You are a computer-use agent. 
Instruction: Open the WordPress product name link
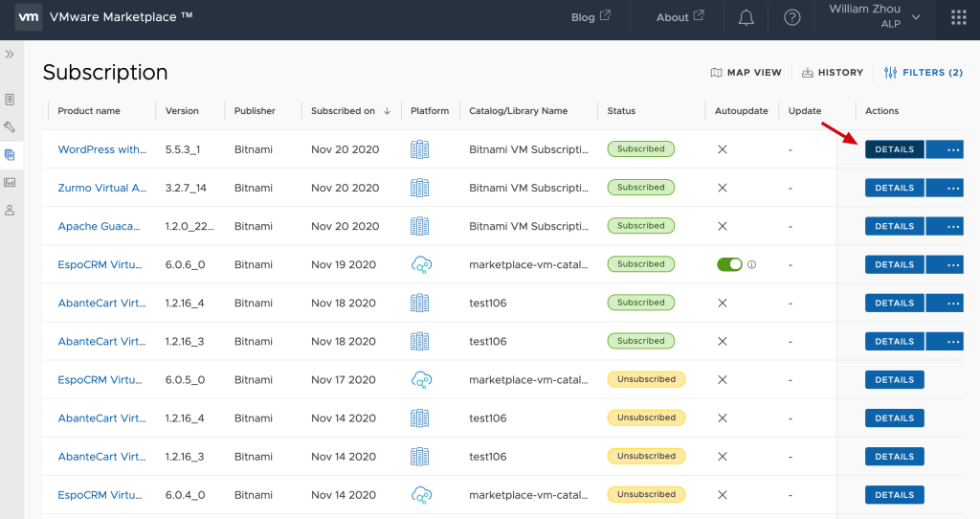[x=102, y=149]
